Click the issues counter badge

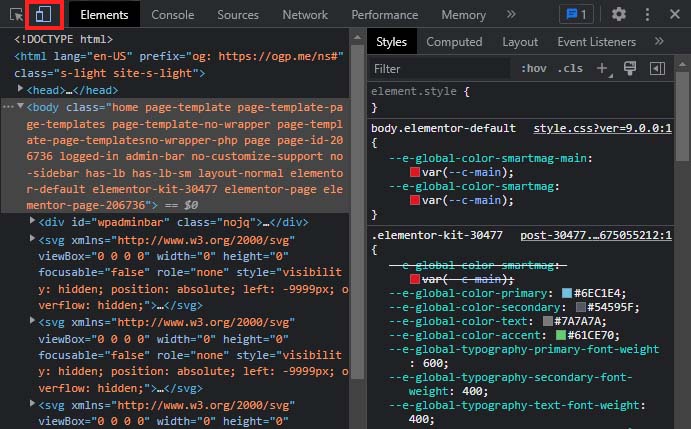[x=576, y=15]
